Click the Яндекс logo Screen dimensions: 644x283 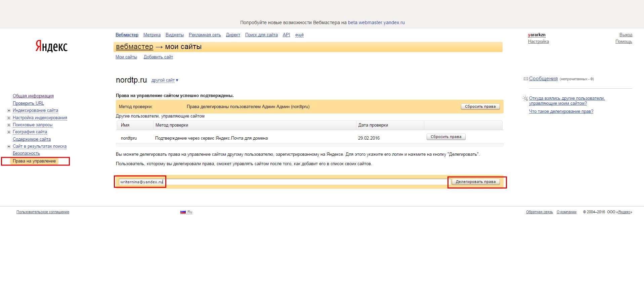pyautogui.click(x=51, y=46)
